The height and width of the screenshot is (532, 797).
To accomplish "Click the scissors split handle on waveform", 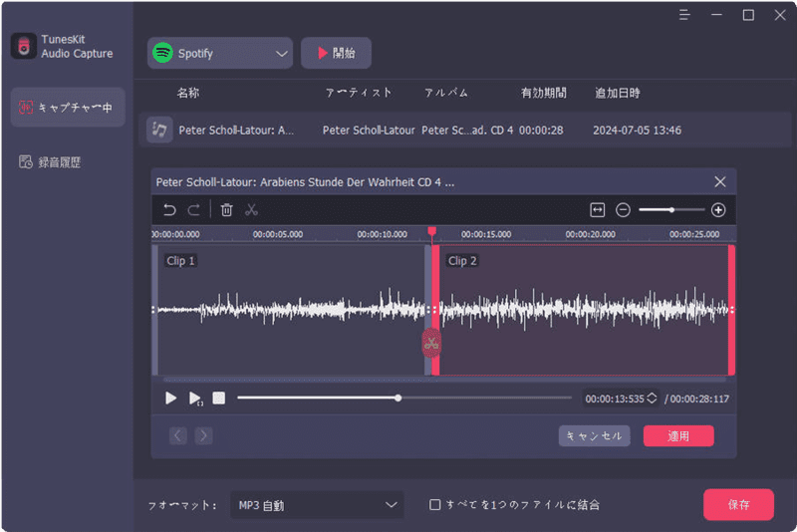I will click(x=431, y=344).
